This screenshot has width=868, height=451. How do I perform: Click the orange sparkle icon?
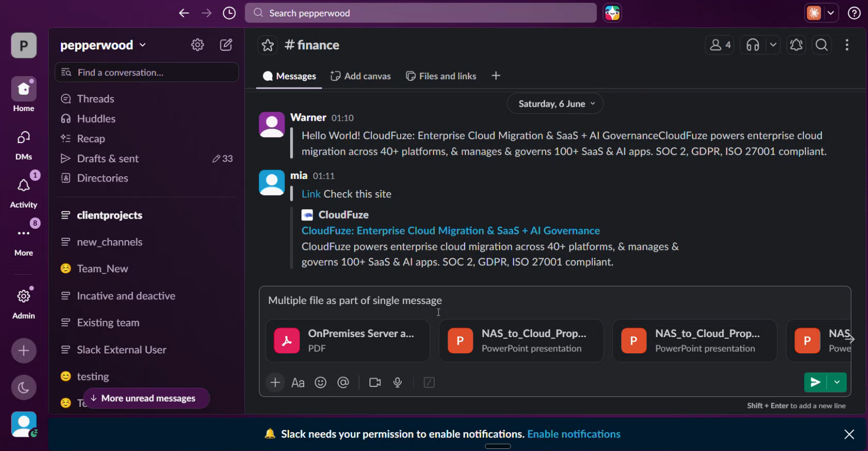pyautogui.click(x=814, y=13)
